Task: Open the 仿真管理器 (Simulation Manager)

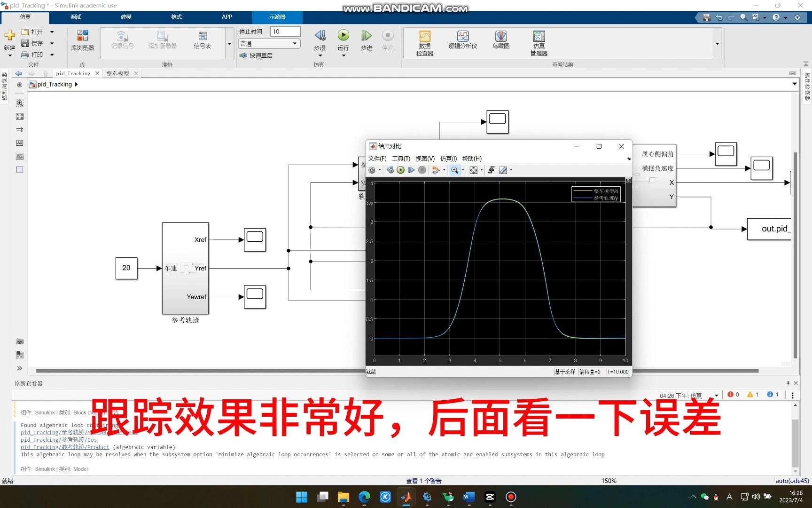Action: [538, 42]
